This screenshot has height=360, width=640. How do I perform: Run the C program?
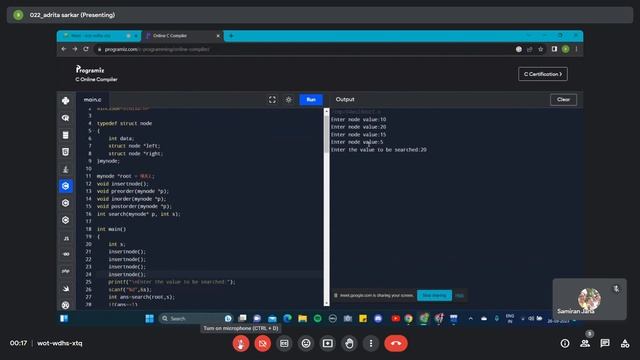coord(311,100)
